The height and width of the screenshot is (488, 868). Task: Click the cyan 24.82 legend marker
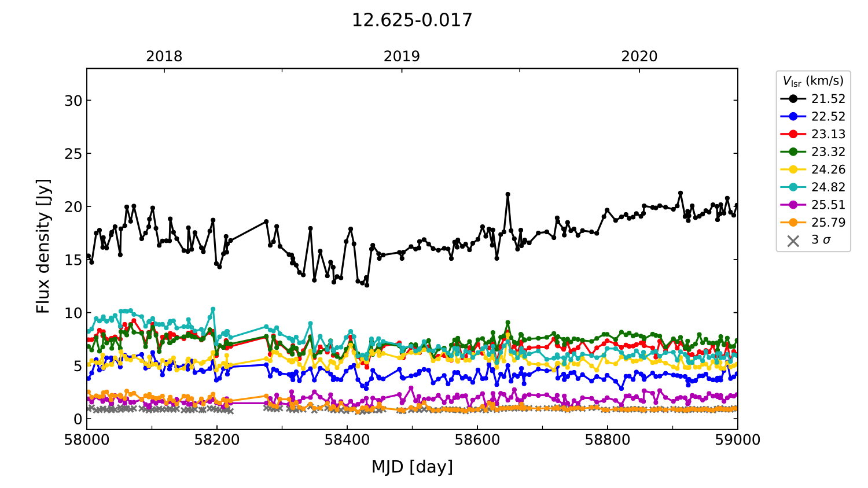(x=793, y=187)
